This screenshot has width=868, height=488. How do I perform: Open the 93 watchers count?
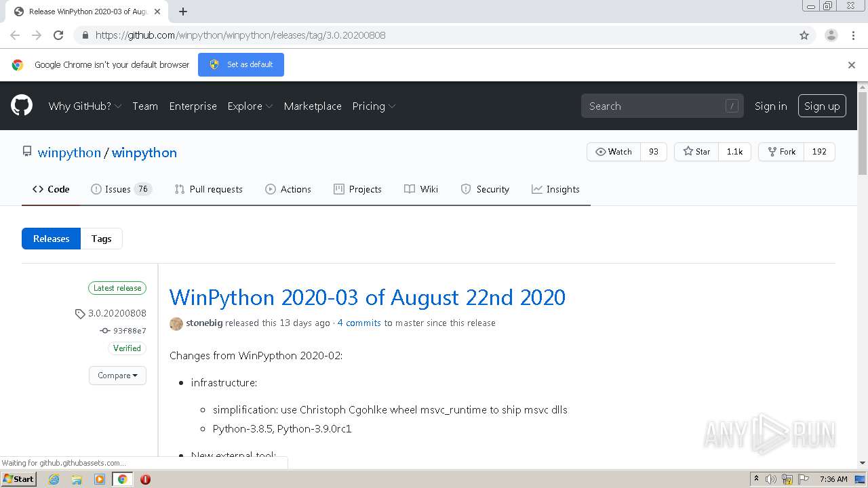tap(654, 152)
